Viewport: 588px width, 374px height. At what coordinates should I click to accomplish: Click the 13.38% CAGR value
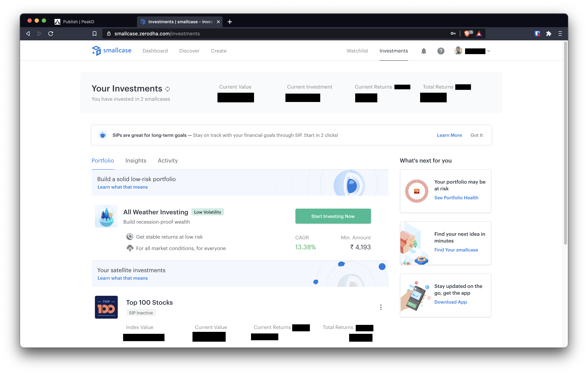tap(305, 247)
